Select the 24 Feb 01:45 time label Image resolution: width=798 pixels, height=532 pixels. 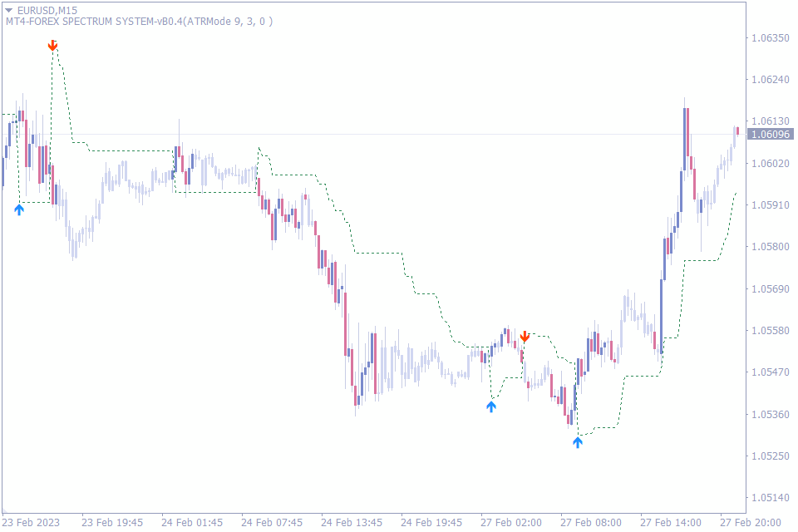pos(193,523)
